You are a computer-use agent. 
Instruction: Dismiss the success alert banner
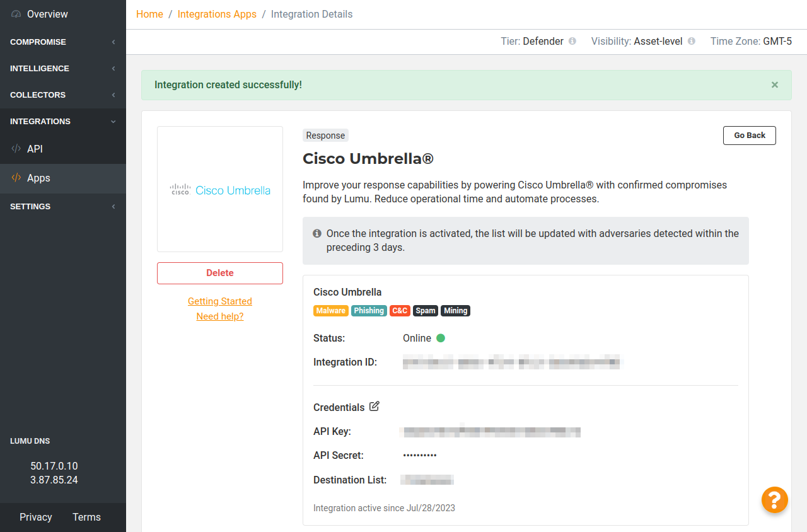point(775,84)
